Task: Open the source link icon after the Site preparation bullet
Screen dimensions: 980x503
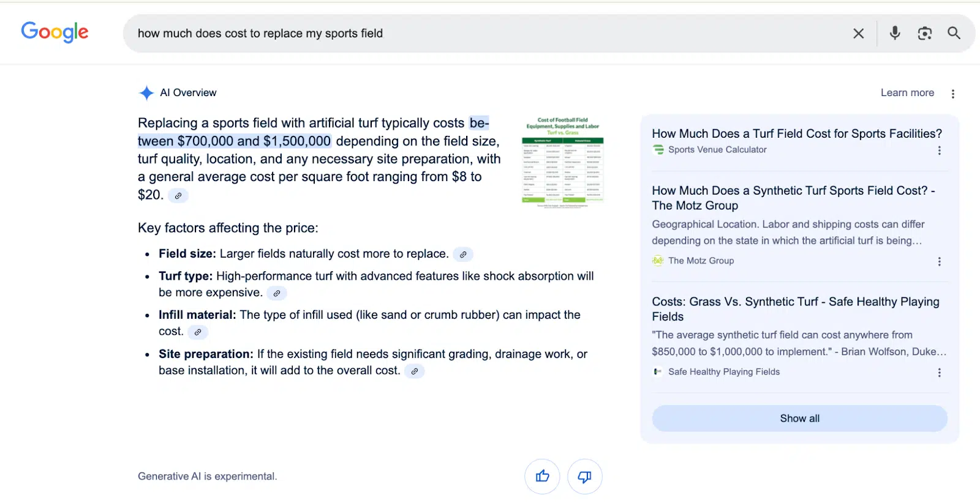Action: pos(415,371)
